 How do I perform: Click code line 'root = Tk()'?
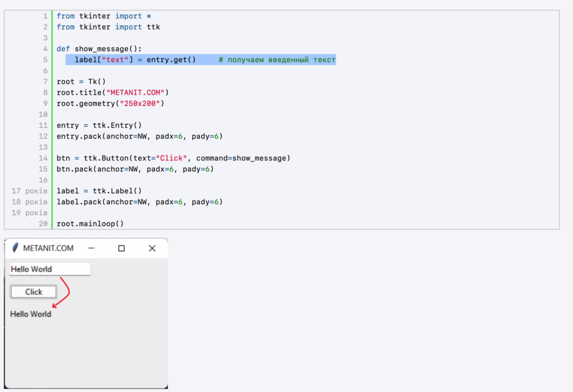81,82
